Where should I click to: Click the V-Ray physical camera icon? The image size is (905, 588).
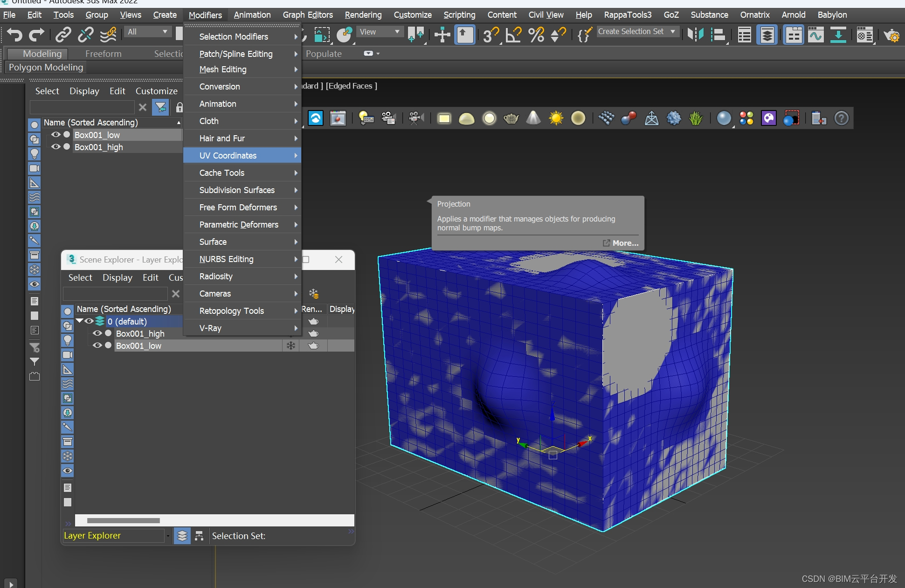click(416, 118)
